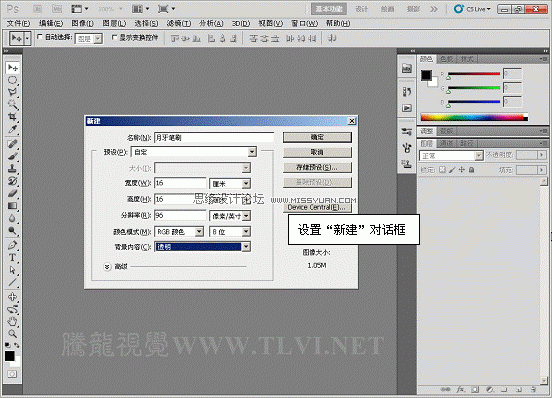Screen dimensions: 552x398
Task: Open the Edit menu
Action: [x=51, y=23]
